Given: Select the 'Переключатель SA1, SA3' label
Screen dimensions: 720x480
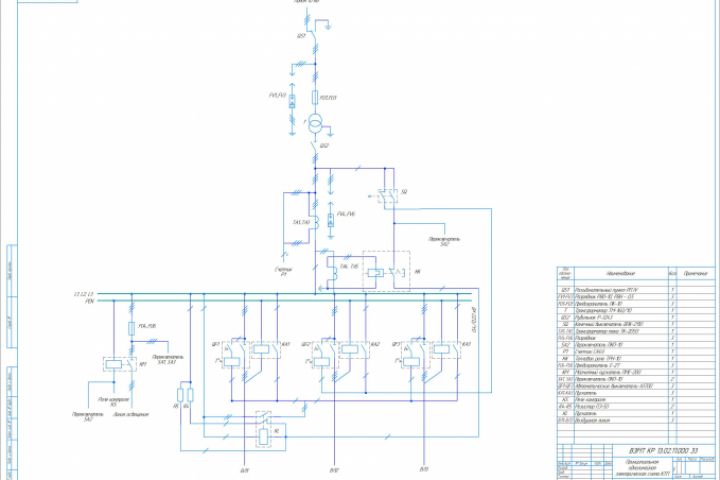Looking at the screenshot, I should (168, 359).
